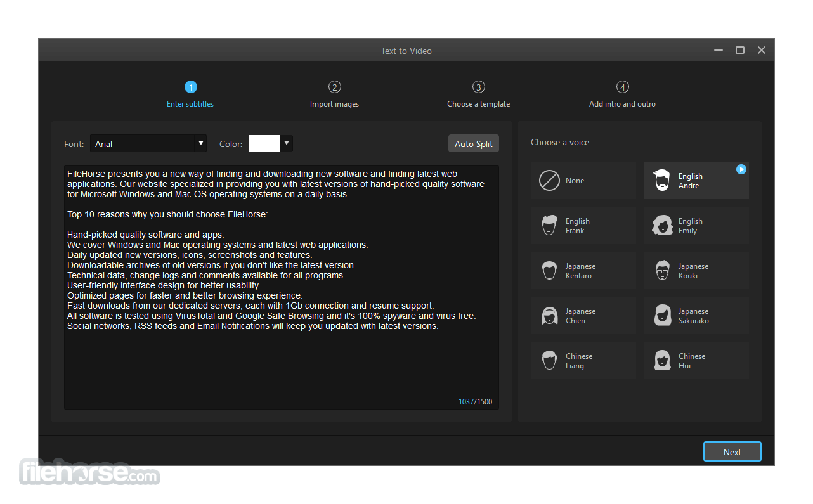The width and height of the screenshot is (813, 504).
Task: Choose the English Andre voice card
Action: (696, 181)
